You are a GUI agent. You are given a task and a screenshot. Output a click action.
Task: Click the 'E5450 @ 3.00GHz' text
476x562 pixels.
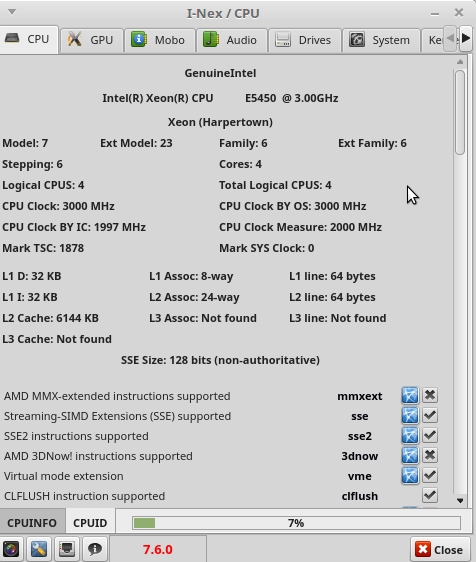pos(291,98)
